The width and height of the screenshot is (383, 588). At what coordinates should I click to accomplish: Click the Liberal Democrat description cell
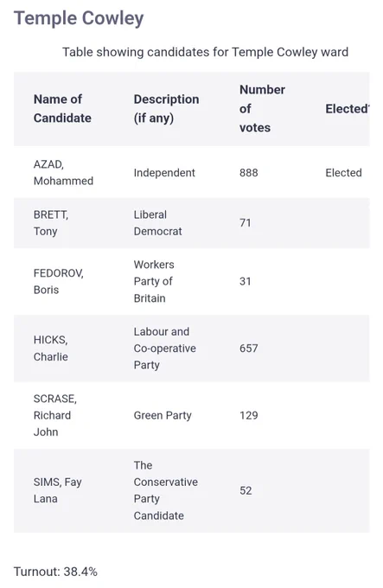[x=157, y=223]
